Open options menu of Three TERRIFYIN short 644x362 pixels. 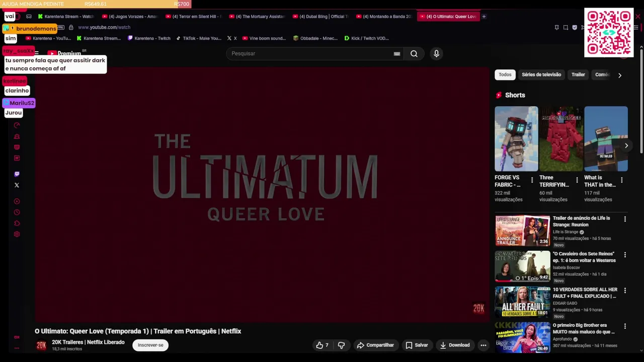(x=577, y=180)
